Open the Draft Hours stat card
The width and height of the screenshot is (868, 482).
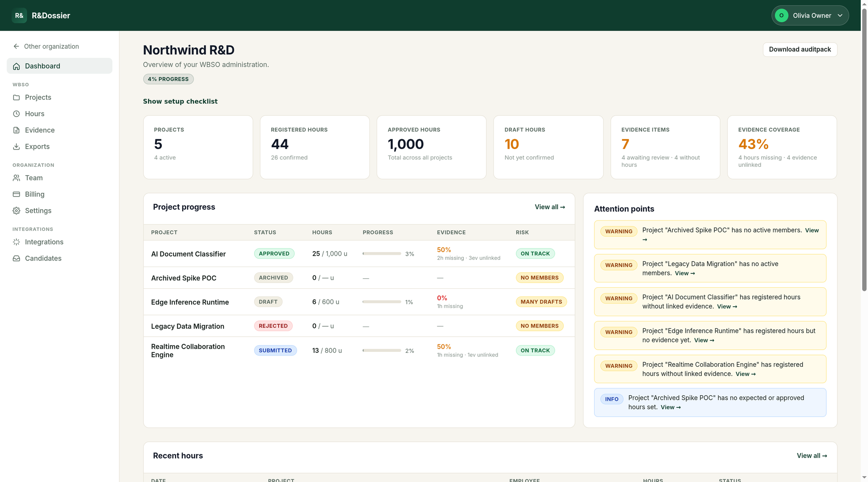point(548,147)
